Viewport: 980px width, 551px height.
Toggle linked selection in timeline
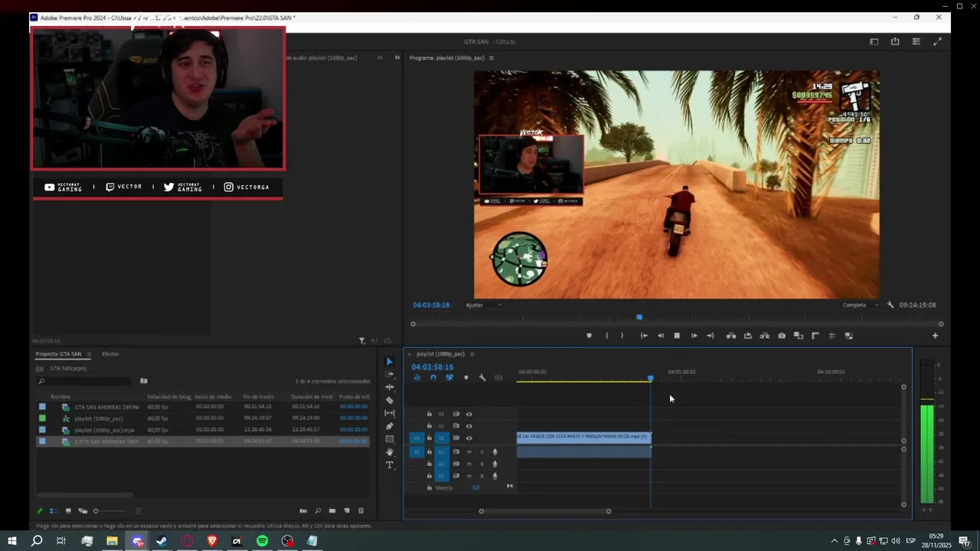(449, 377)
